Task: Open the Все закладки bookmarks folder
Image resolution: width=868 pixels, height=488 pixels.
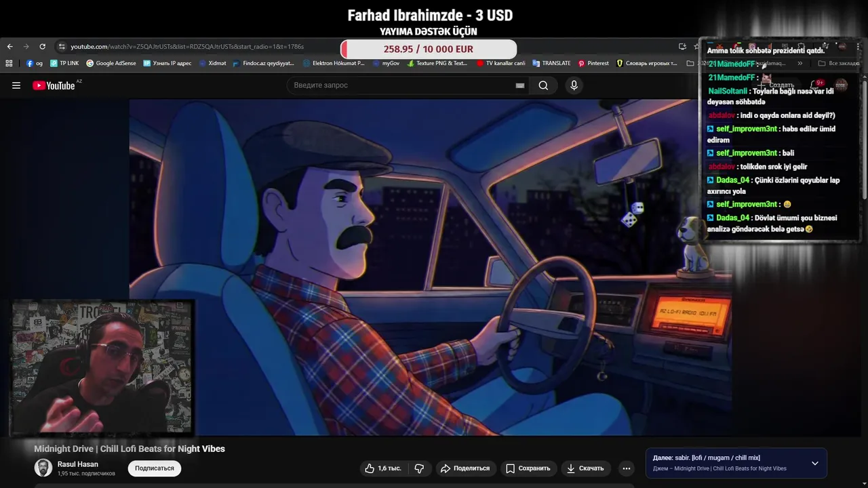Action: click(838, 63)
